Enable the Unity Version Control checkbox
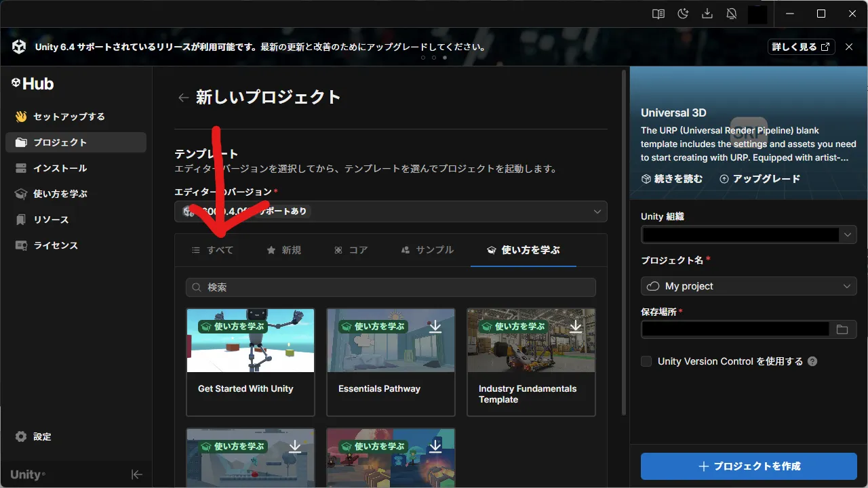 [646, 361]
